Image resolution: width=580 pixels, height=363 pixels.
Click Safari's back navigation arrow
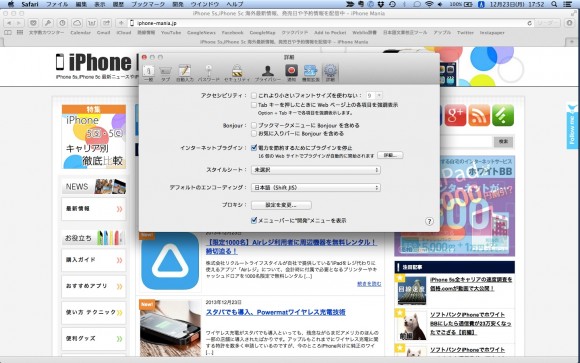(x=9, y=23)
